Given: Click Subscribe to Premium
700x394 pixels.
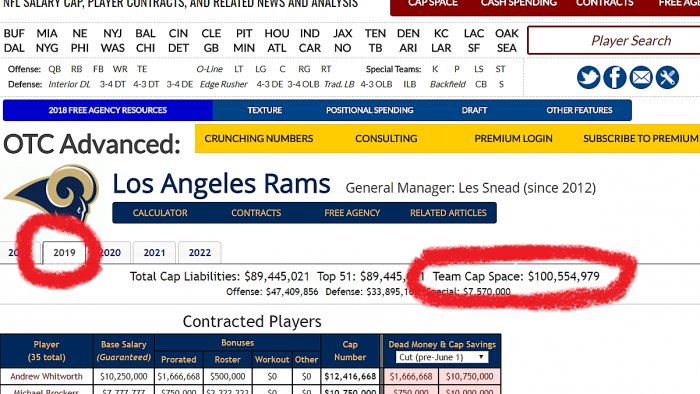Looking at the screenshot, I should 641,139.
